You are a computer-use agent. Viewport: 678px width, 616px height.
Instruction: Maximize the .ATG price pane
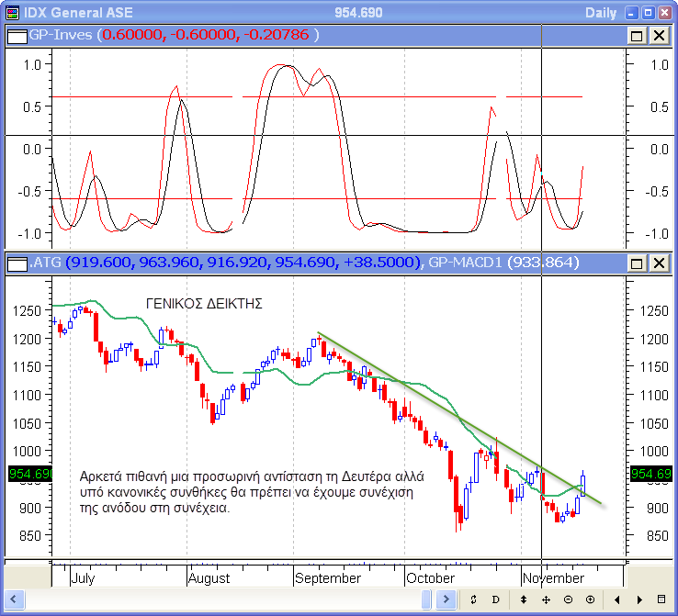638,263
